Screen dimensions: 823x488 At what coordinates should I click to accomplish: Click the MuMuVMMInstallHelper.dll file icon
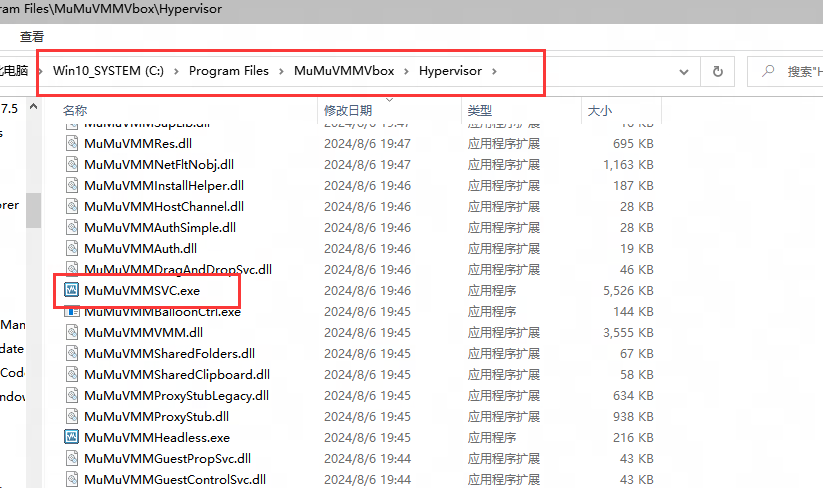click(x=72, y=185)
